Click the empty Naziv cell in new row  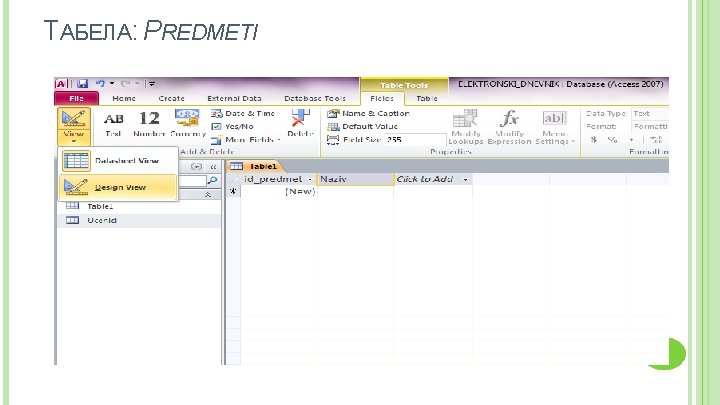click(355, 191)
